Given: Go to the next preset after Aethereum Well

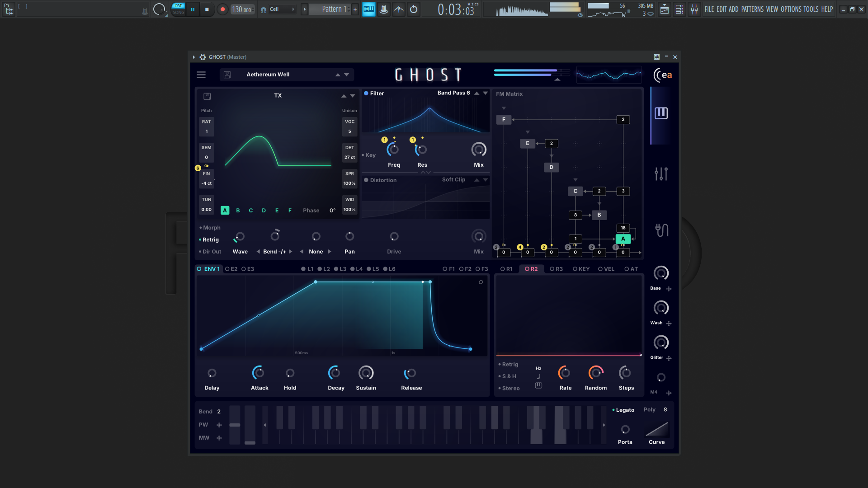Looking at the screenshot, I should 347,75.
